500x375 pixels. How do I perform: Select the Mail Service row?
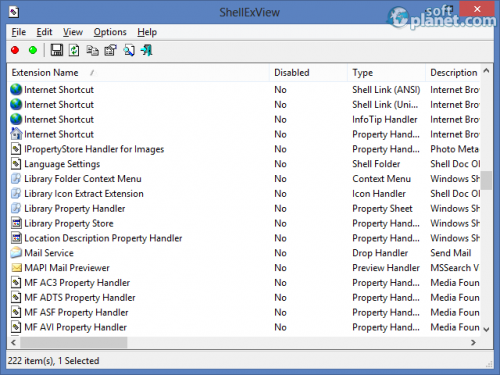(x=244, y=253)
